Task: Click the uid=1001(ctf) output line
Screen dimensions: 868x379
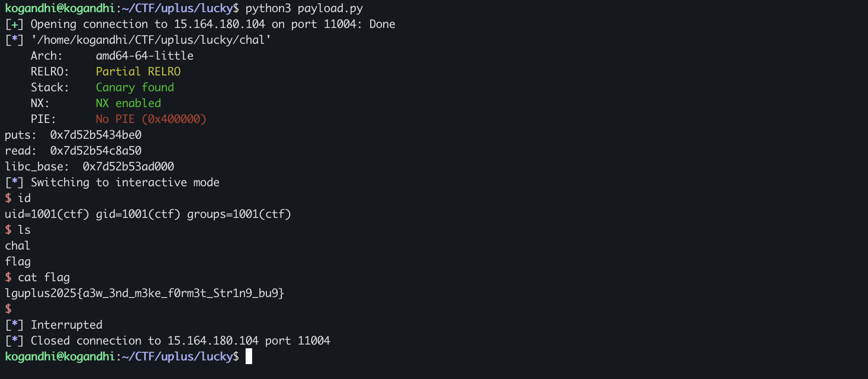Action: [x=148, y=214]
